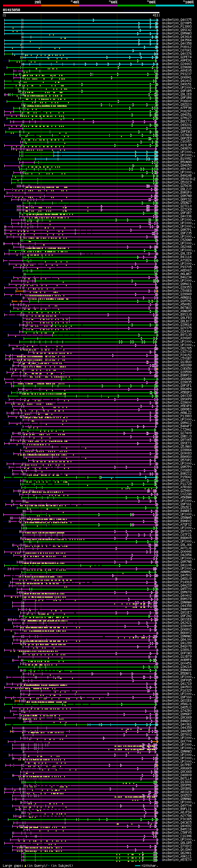Screen dimensions: 197x868
Task: Open hit UniRef100_P13993
Action: pos(177,26)
